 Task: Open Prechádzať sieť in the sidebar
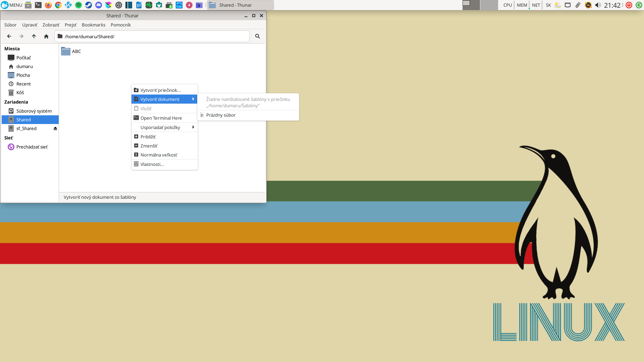pyautogui.click(x=30, y=147)
